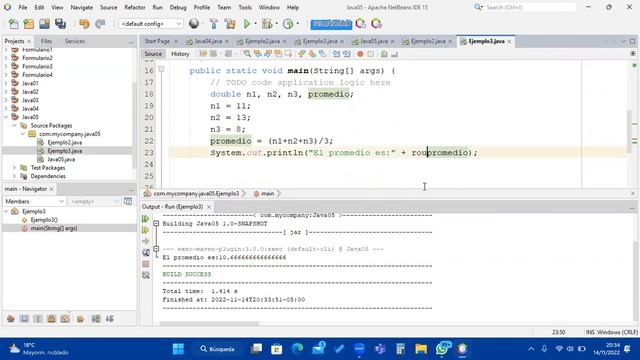Select the com.mycompany.java05 package
Viewport: 640px width, 360px height.
69,134
